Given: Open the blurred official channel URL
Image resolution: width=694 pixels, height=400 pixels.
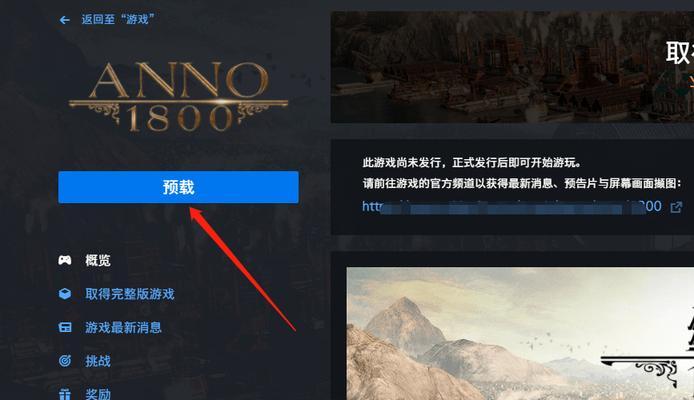Looking at the screenshot, I should (x=512, y=206).
